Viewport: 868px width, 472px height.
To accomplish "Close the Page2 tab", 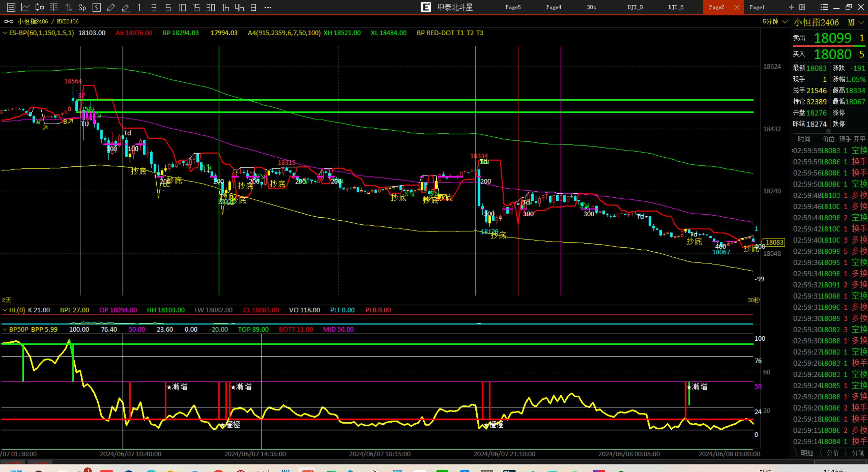I will click(x=737, y=7).
